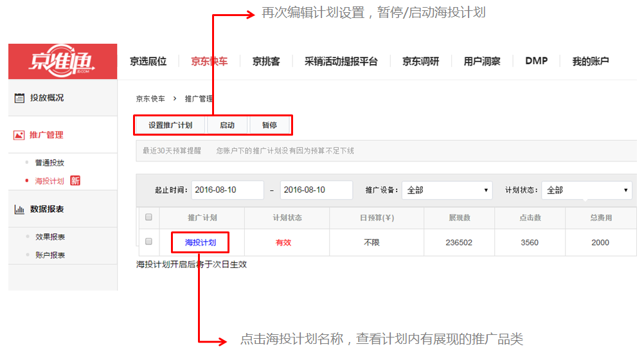Image resolution: width=644 pixels, height=351 pixels.
Task: Select 投放概况 label in the sidebar
Action: 47,98
